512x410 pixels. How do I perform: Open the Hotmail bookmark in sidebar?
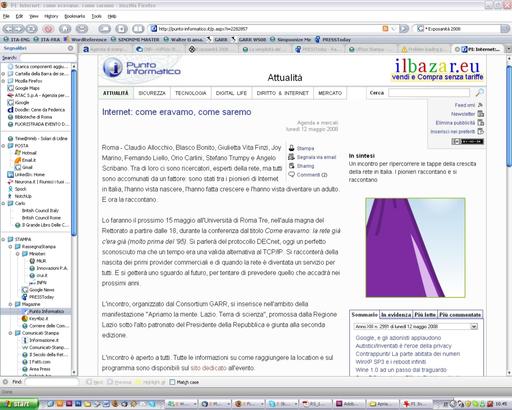[x=25, y=153]
